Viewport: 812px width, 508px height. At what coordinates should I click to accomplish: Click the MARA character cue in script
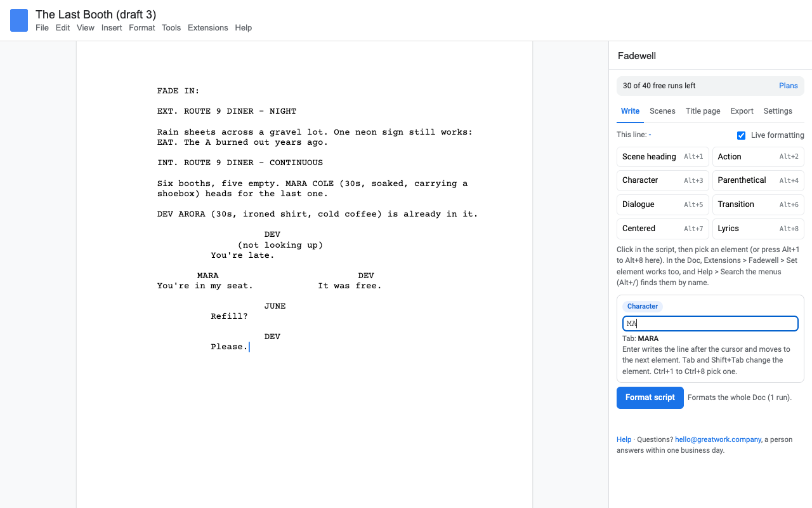207,276
